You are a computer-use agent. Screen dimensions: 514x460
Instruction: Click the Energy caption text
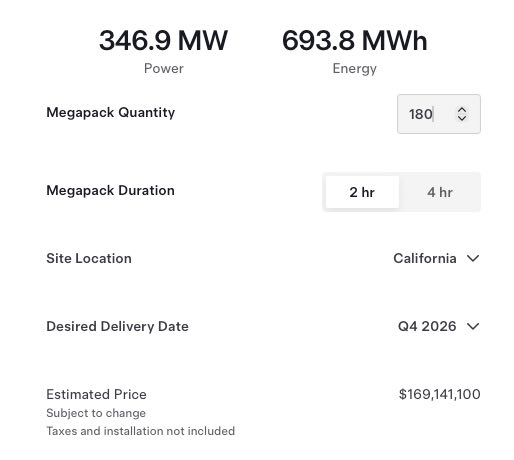354,69
